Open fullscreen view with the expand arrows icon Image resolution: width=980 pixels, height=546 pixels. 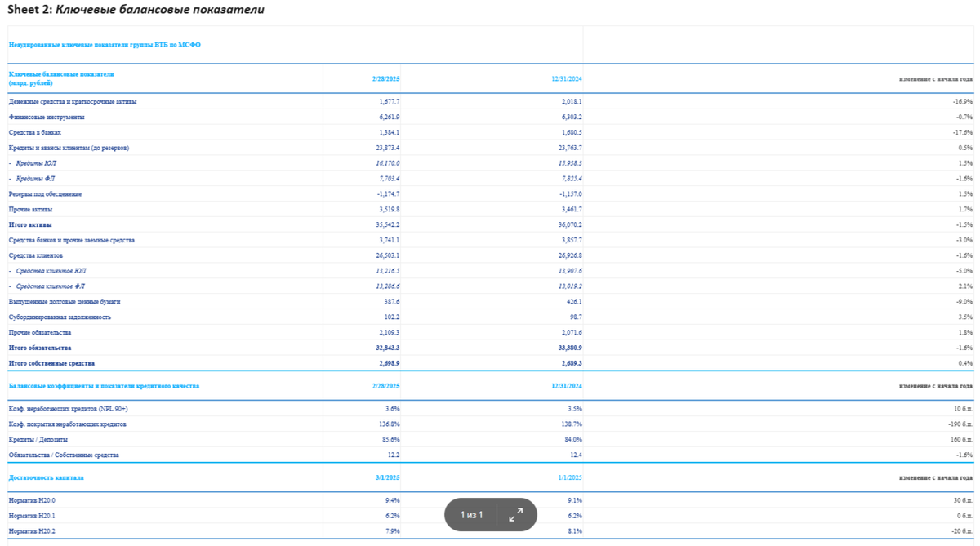(515, 515)
